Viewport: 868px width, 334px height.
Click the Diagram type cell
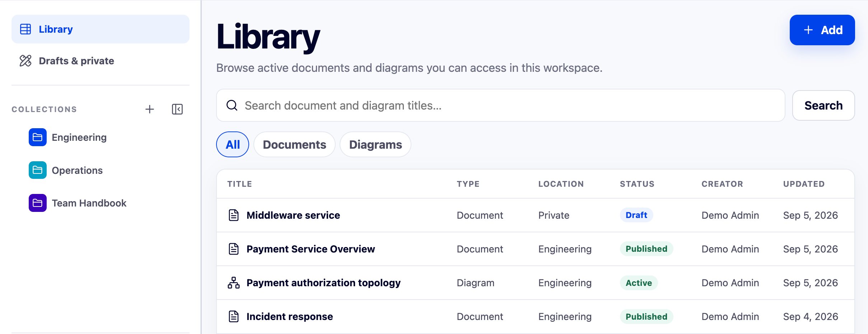pos(475,283)
